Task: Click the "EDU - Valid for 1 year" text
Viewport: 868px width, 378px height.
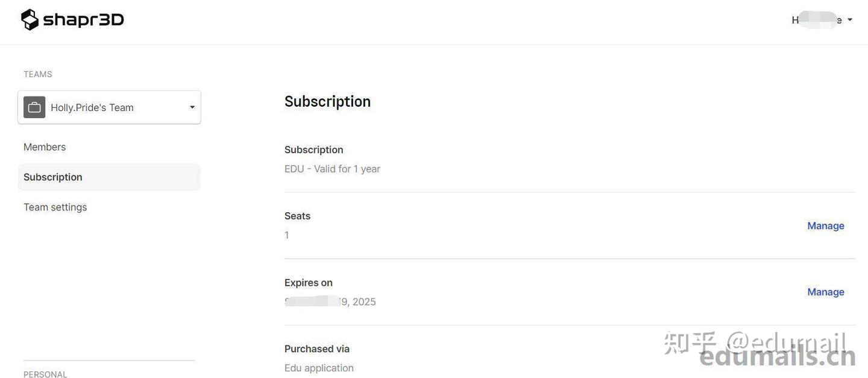Action: point(332,169)
